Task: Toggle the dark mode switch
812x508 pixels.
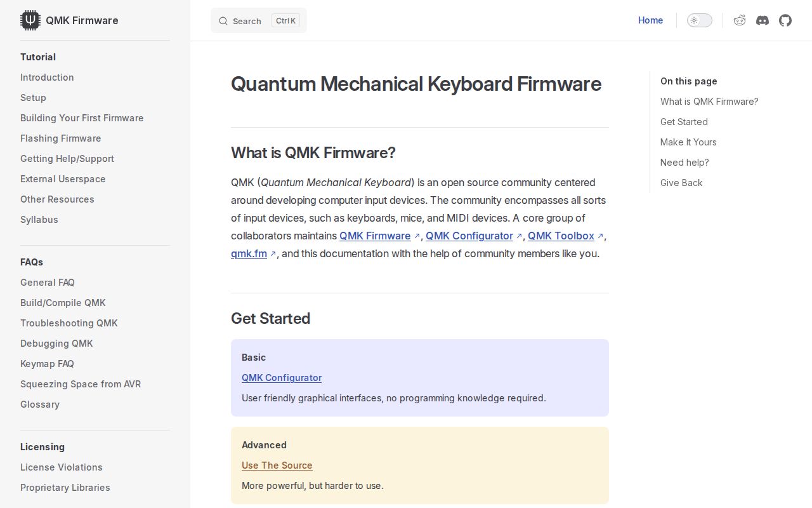Action: click(x=700, y=20)
